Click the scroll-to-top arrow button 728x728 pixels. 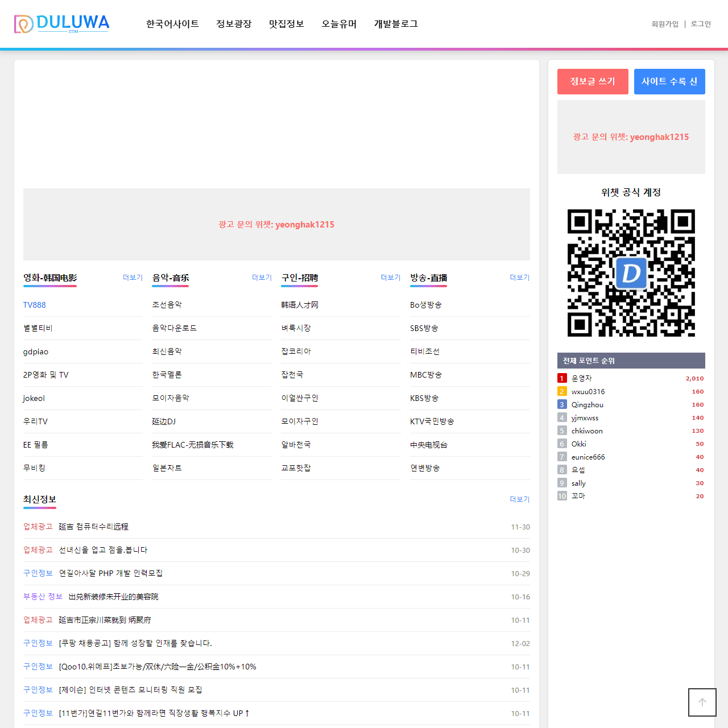pos(702,702)
